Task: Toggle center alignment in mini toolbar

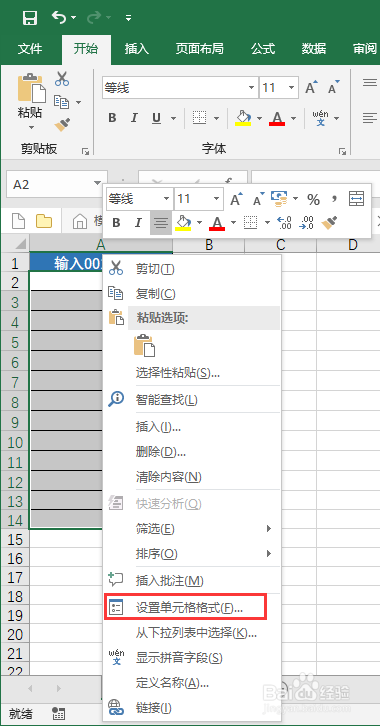Action: [161, 223]
